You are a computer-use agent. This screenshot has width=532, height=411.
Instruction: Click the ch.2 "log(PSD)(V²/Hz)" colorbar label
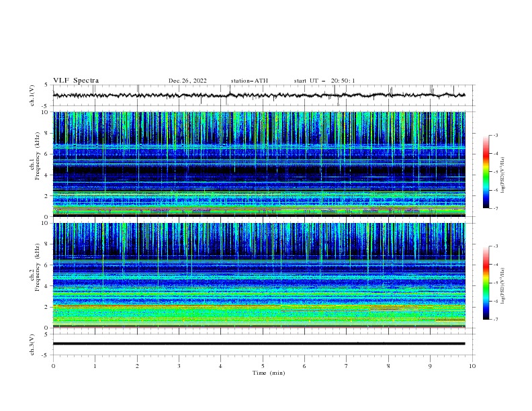tap(503, 286)
